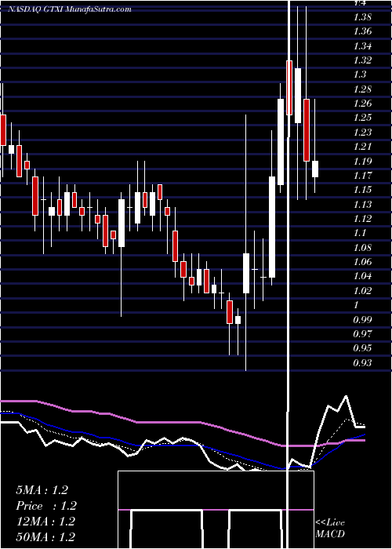Click the 1.38 price axis label

[x=362, y=16]
